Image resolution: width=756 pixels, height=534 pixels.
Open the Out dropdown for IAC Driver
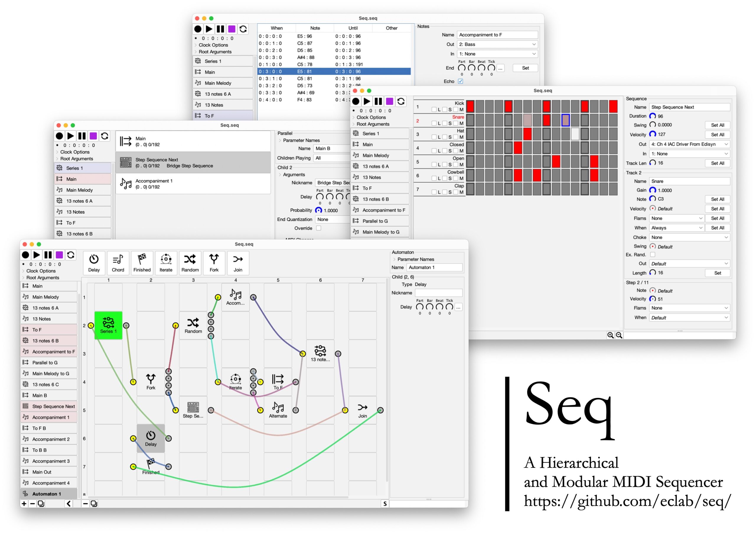coord(690,144)
